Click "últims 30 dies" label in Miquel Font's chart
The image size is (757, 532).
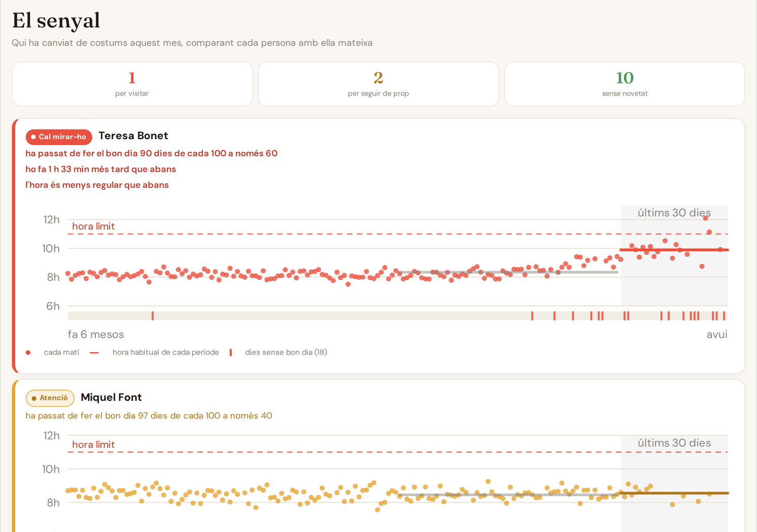(674, 443)
